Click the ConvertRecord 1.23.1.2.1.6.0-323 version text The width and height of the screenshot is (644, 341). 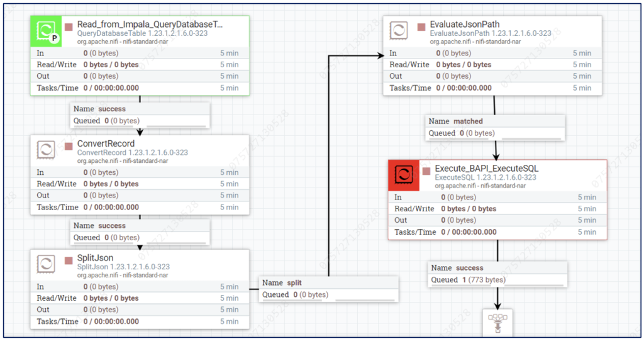[133, 152]
